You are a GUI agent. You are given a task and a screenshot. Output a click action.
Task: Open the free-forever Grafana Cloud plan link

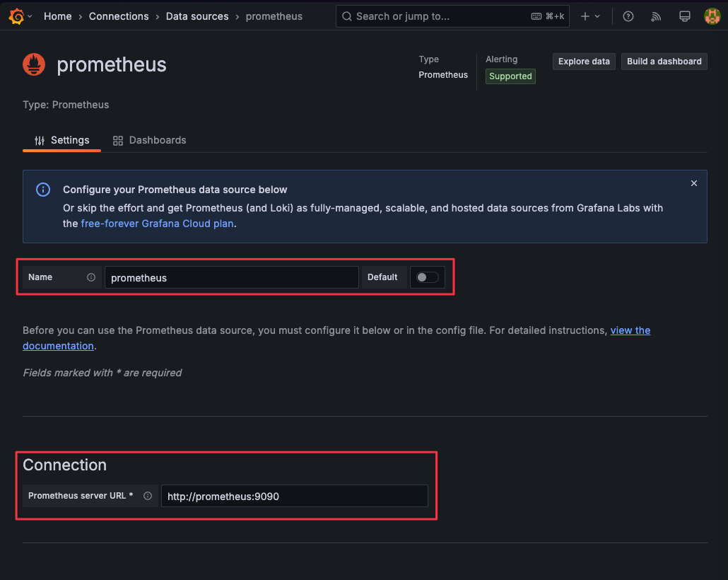157,224
